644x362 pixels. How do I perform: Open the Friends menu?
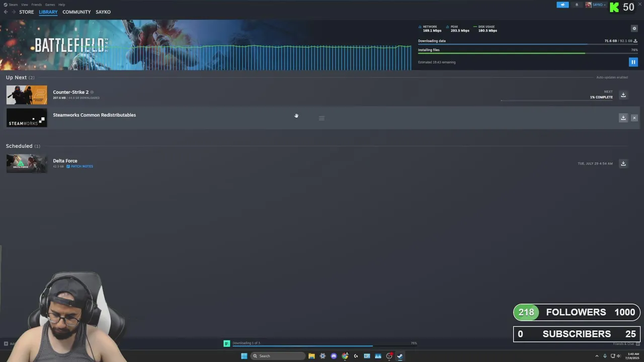[x=36, y=5]
